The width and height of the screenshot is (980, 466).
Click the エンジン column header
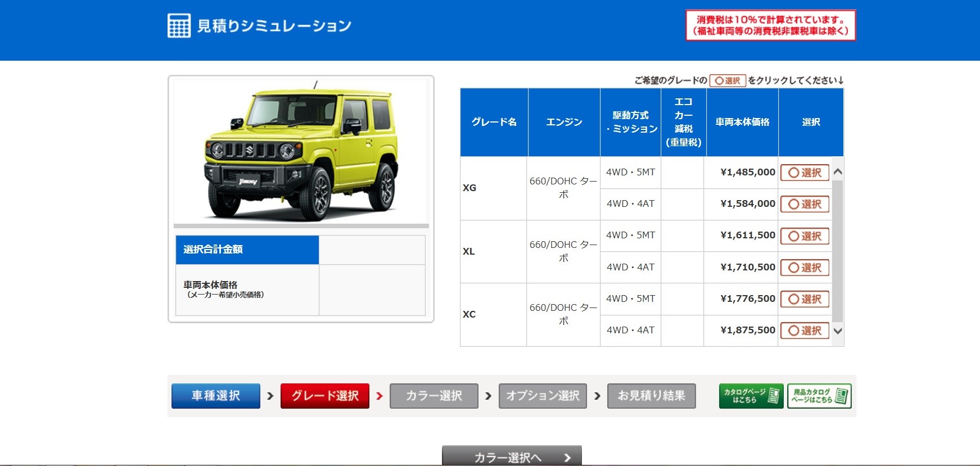564,122
